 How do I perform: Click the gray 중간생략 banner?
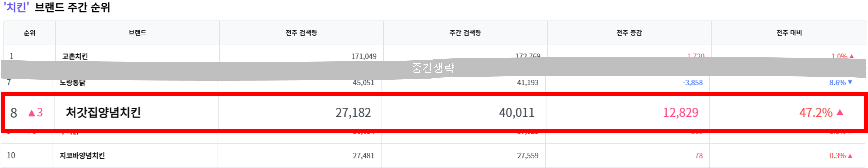[433, 68]
